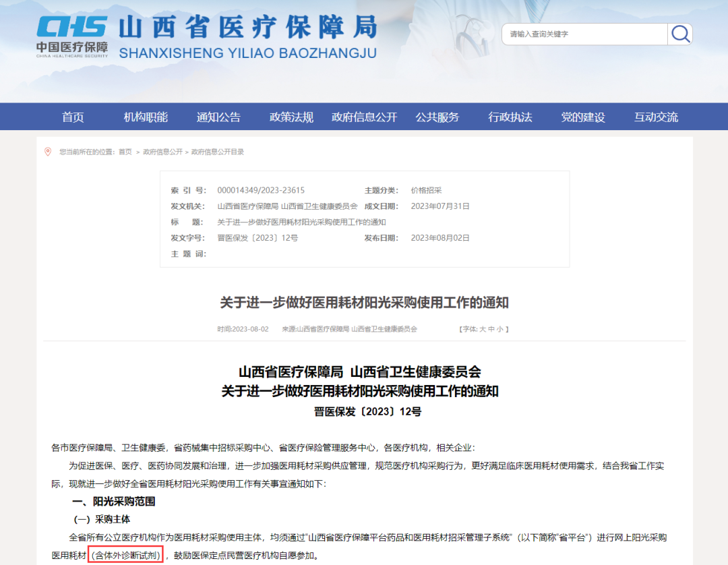Type in the 请输入查询关键字 search field
Viewport: 728px width, 565px height.
coord(584,34)
